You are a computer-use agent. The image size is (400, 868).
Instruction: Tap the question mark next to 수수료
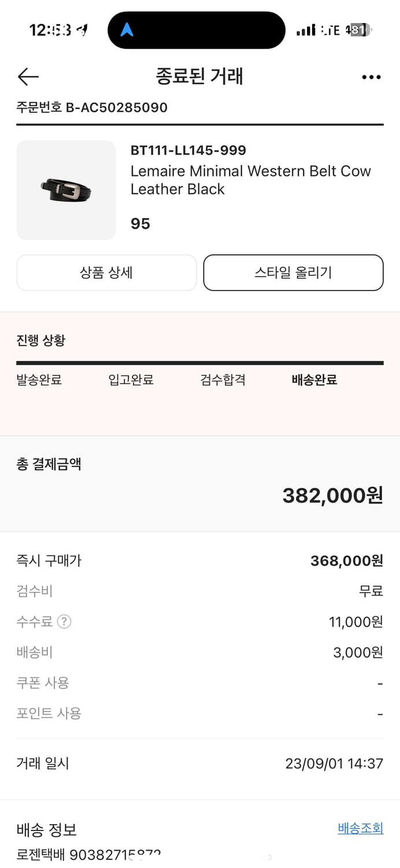pos(64,622)
